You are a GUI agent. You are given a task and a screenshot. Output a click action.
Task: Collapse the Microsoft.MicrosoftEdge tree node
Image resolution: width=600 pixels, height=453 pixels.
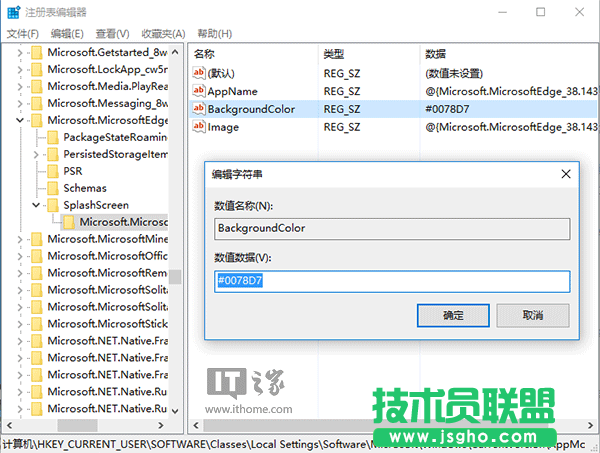coord(20,121)
